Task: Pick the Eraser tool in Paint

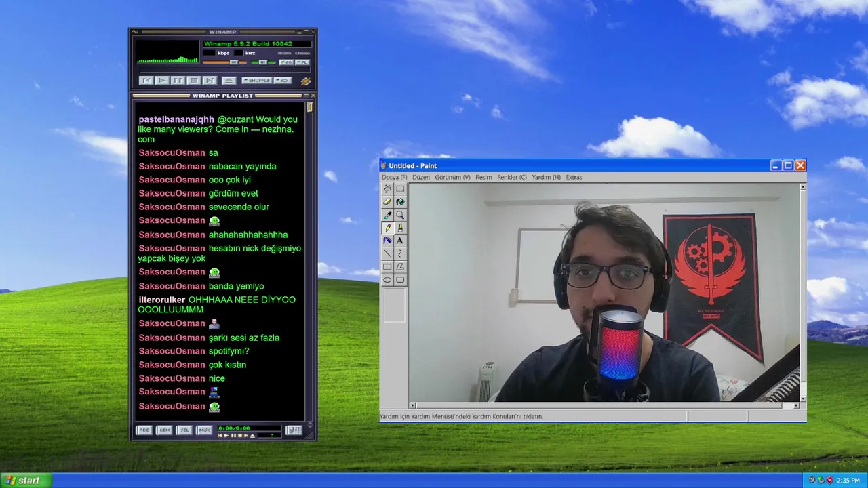Action: [387, 202]
